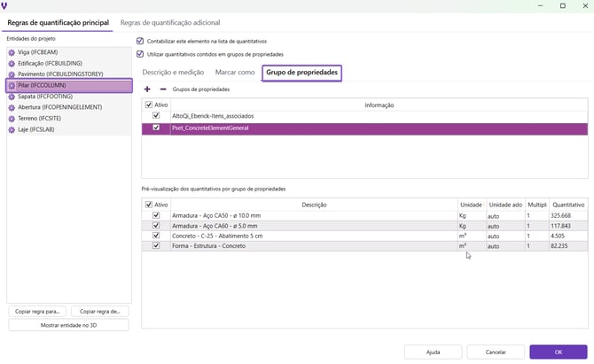594x364 pixels.
Task: Uncheck the Concreto C-25 row checkbox
Action: pyautogui.click(x=156, y=236)
